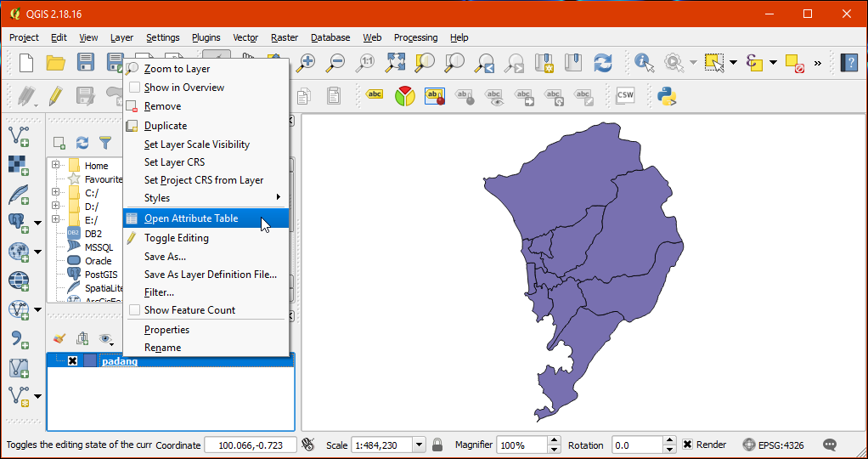
Task: Click EPSG:4326 CRS status button
Action: tap(774, 445)
